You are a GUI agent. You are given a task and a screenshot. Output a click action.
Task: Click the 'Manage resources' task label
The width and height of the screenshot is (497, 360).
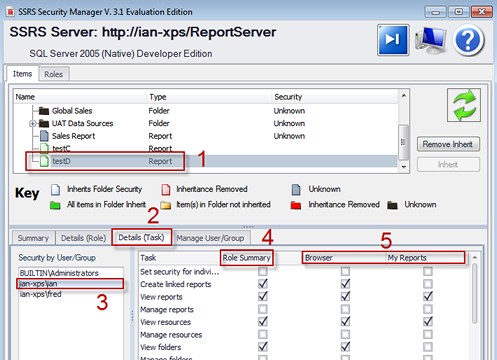[x=171, y=335]
